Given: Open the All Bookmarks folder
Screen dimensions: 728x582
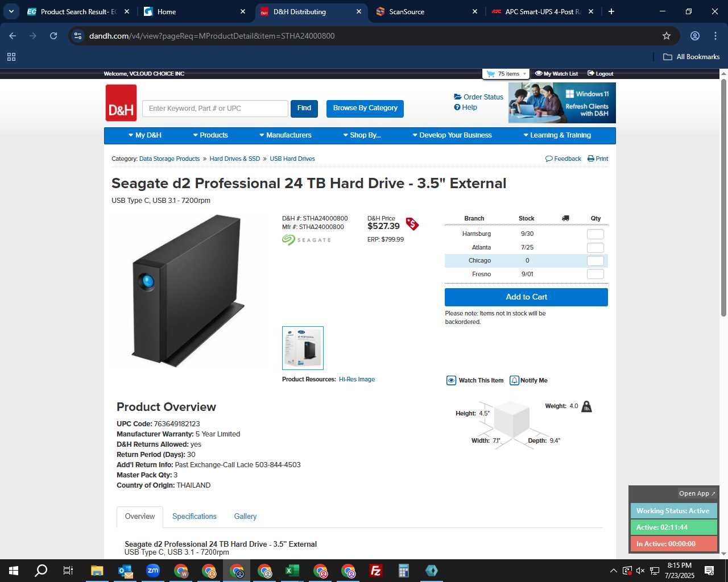Looking at the screenshot, I should (692, 57).
